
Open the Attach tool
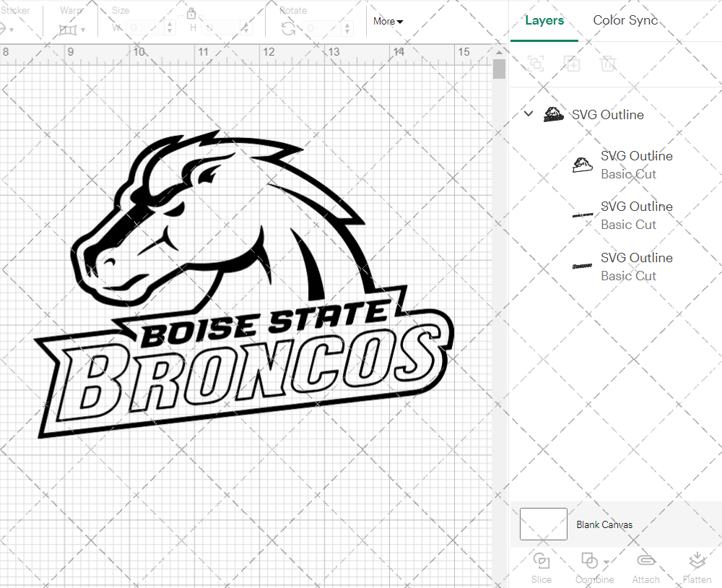pos(645,568)
